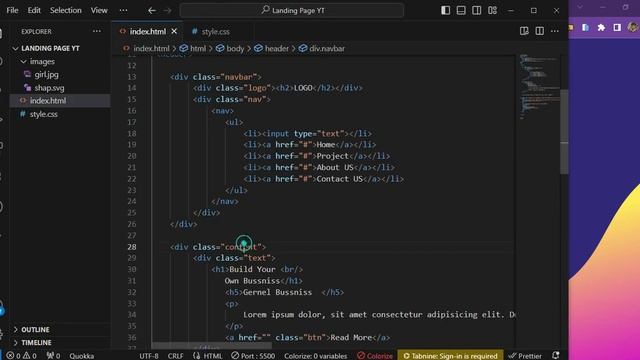This screenshot has width=640, height=360.
Task: Click the red Colorize status item
Action: tap(375, 356)
